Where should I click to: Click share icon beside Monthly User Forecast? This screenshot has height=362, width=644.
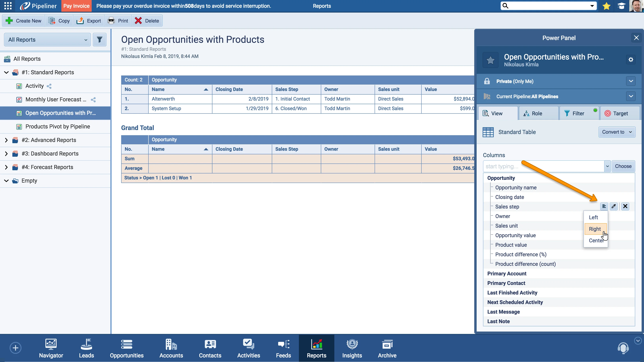click(93, 100)
